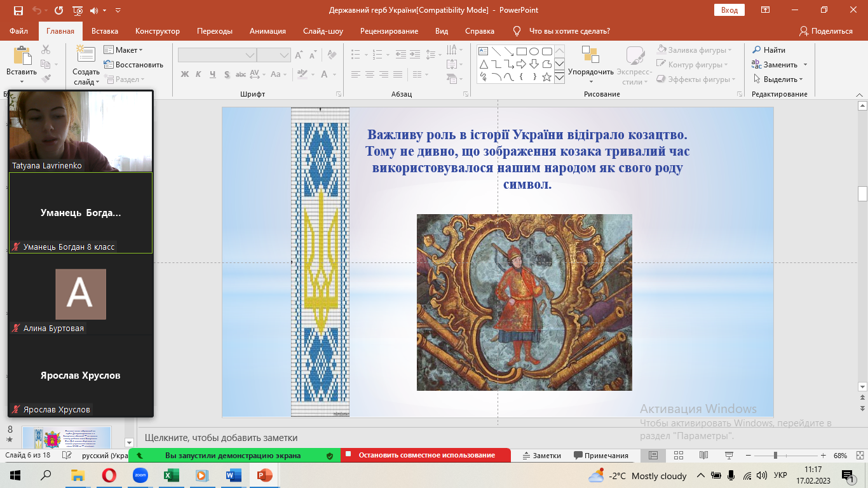
Task: Click the Find (Найти) magnifier icon
Action: (x=756, y=50)
